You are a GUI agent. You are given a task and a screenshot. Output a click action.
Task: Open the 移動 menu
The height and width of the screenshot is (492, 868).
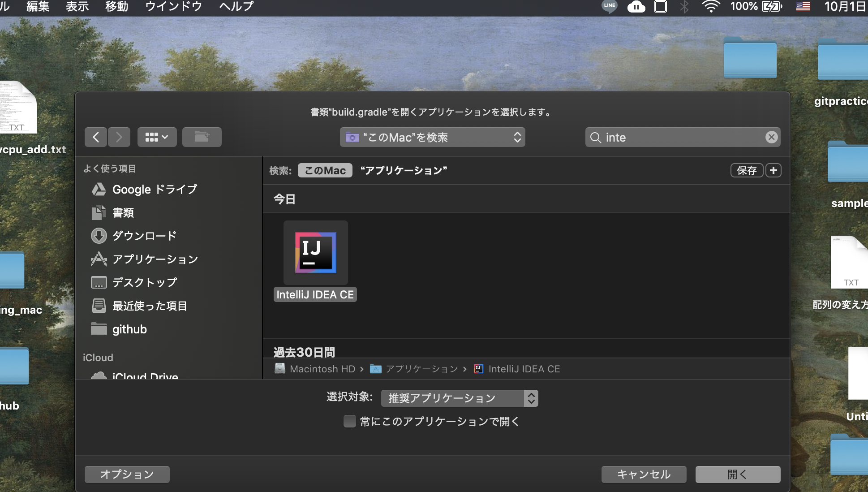(x=117, y=6)
